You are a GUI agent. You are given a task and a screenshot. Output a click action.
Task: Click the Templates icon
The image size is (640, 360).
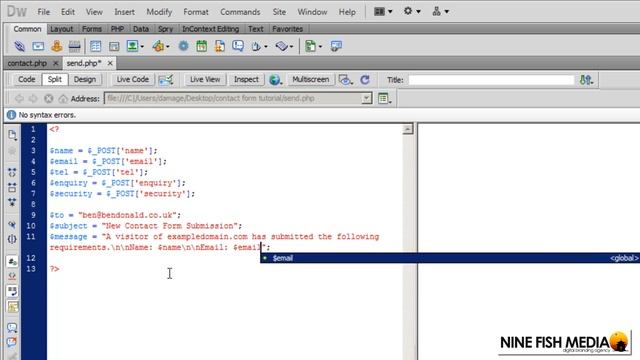click(311, 46)
